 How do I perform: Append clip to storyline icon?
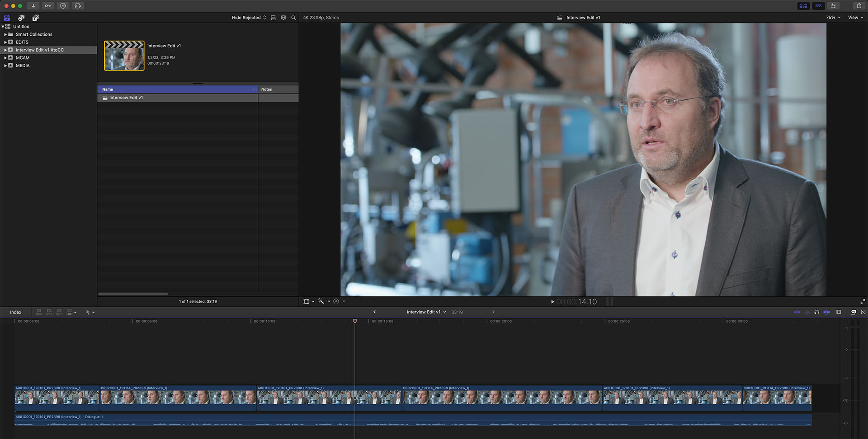click(x=59, y=312)
